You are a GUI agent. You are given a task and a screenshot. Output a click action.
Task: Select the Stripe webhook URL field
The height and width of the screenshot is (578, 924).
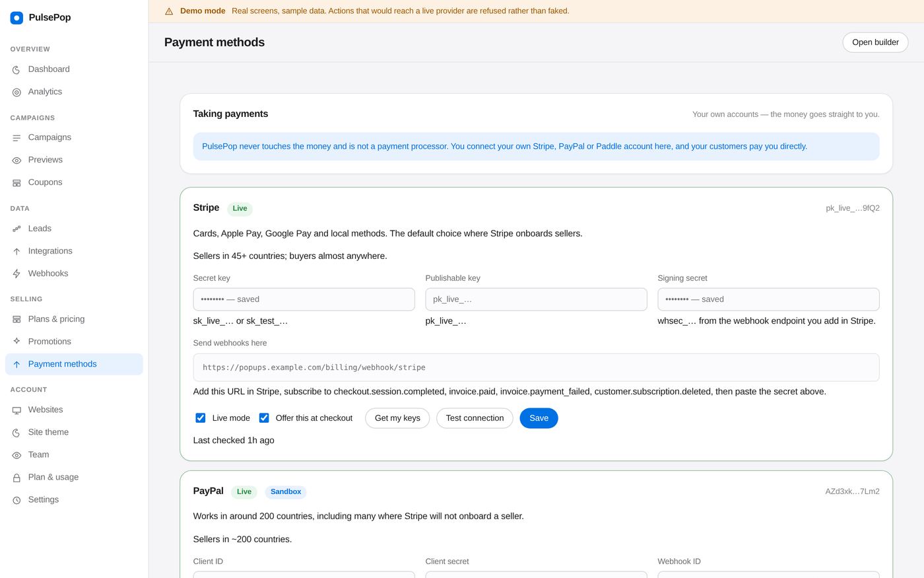click(536, 367)
